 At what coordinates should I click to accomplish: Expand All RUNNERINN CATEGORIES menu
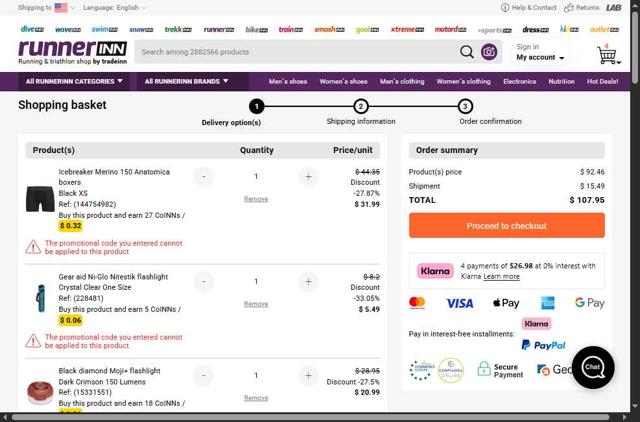74,81
